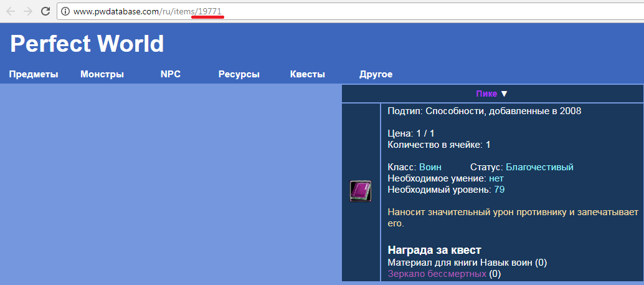Click the Количество в ячейке line
Screen dimensions: 644x285
pyautogui.click(x=439, y=145)
